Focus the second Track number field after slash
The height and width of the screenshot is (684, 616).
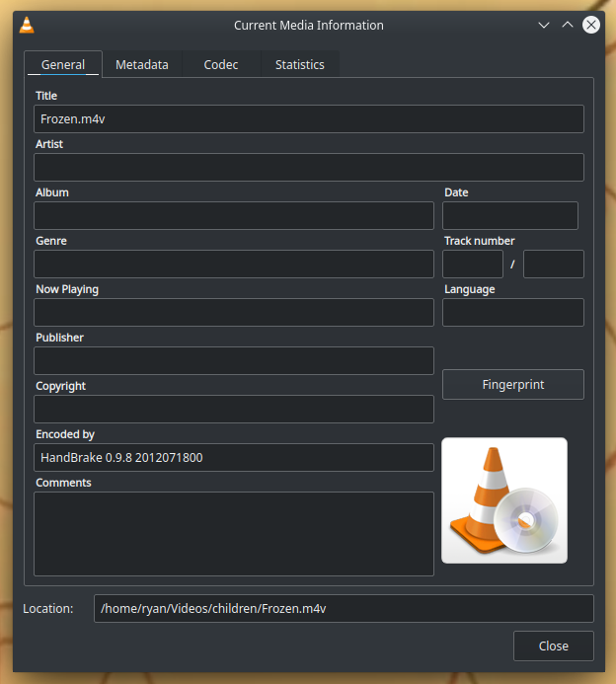pos(554,264)
